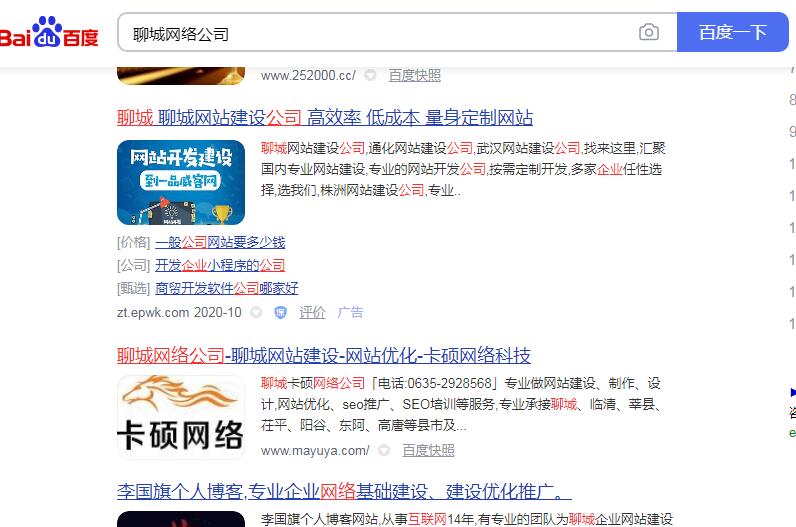
Task: Click the 广告 label
Action: point(350,312)
